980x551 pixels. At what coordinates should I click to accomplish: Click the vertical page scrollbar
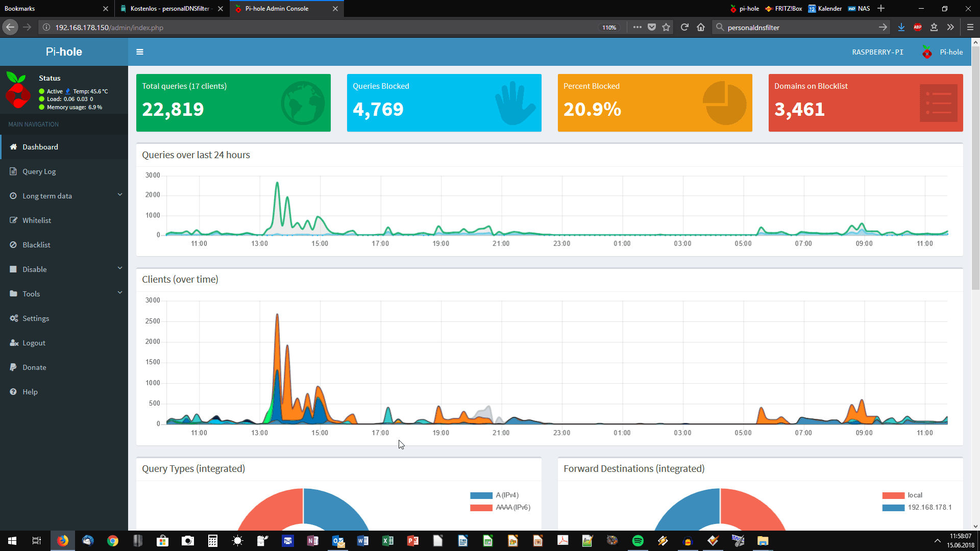pyautogui.click(x=975, y=168)
